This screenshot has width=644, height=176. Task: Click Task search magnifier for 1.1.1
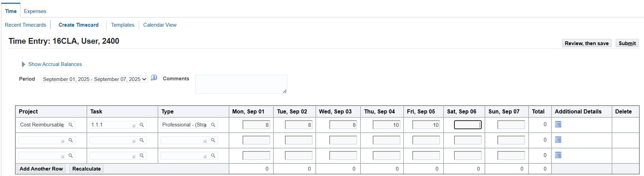point(142,125)
